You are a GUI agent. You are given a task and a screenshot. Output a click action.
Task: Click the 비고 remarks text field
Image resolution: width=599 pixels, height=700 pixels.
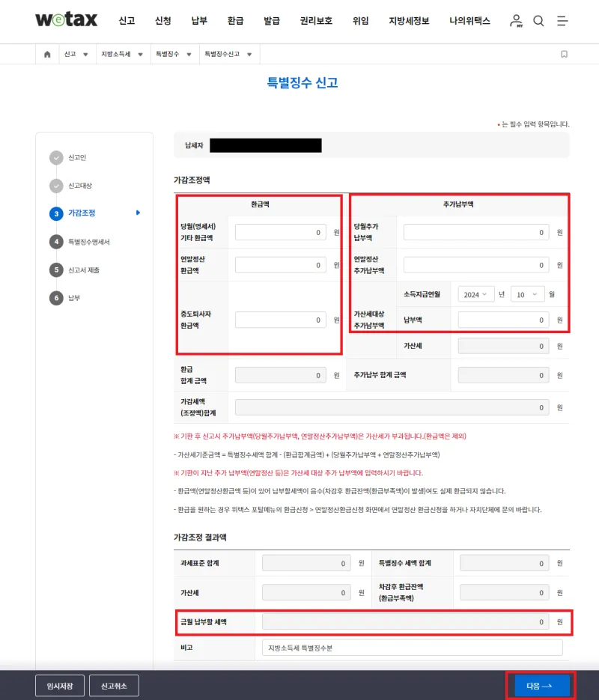(412, 648)
